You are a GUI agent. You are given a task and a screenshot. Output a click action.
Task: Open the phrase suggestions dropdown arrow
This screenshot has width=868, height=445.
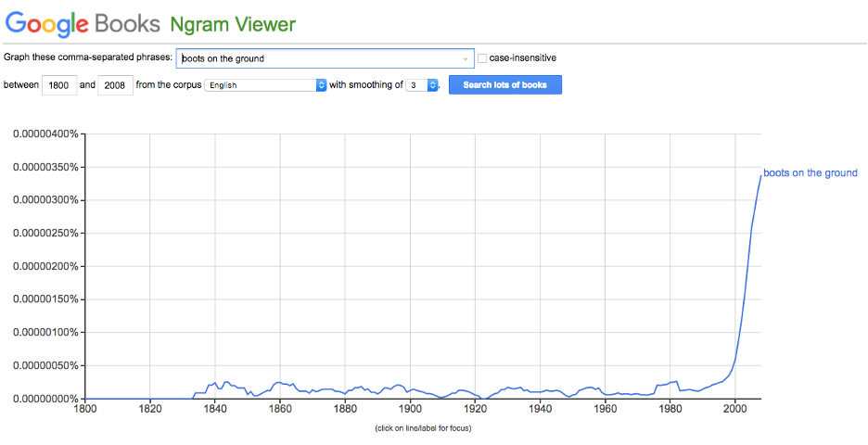[466, 58]
